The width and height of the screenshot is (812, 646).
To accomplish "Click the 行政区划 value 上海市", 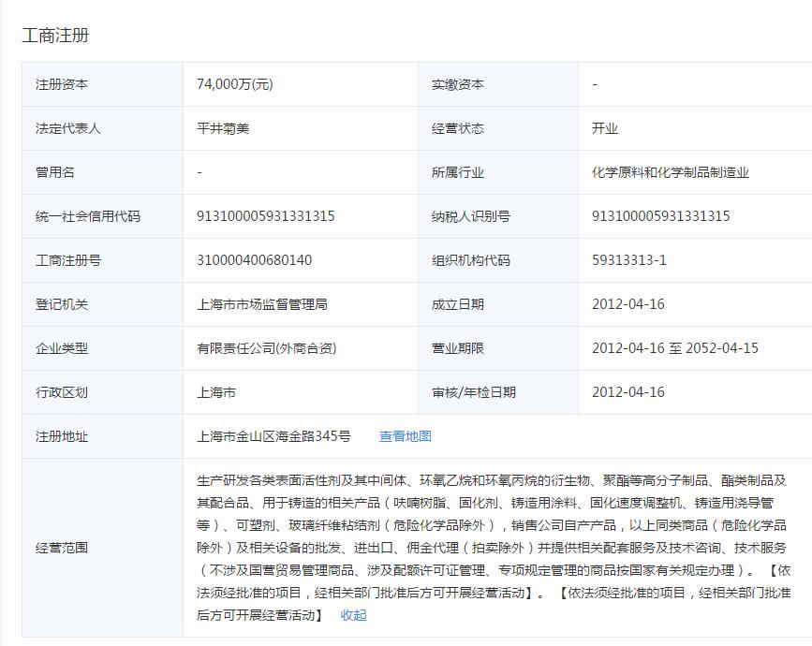I will click(x=216, y=392).
